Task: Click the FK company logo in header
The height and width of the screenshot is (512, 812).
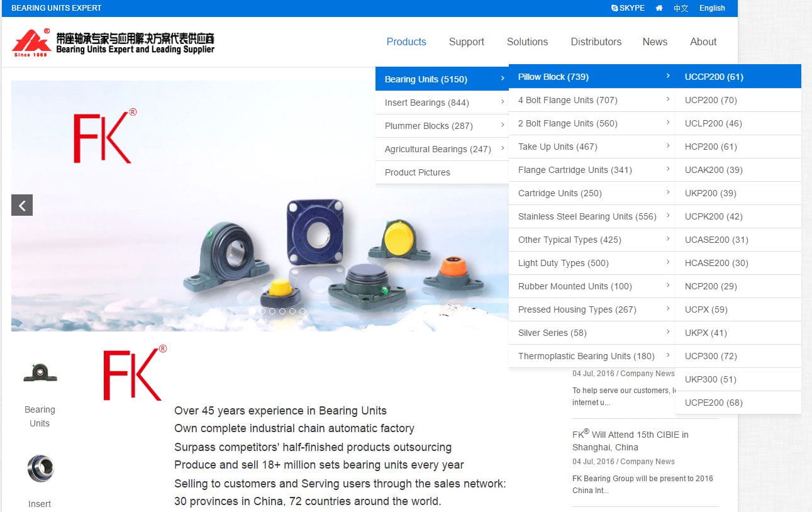Action: [x=113, y=43]
